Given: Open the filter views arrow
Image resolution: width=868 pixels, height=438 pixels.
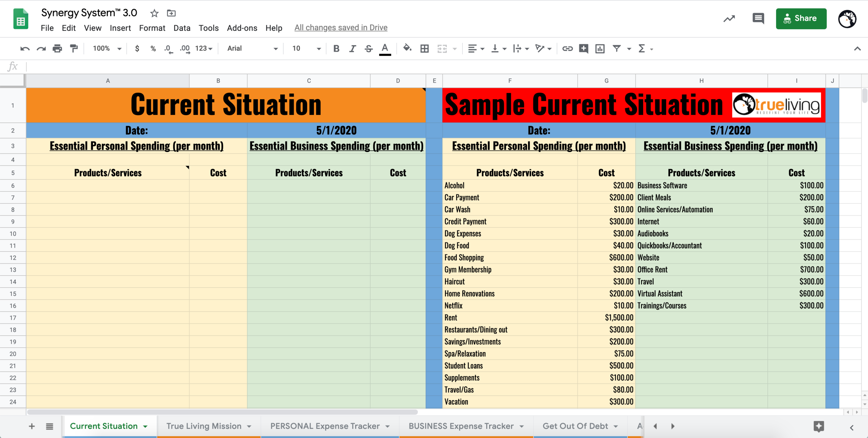Looking at the screenshot, I should coord(629,49).
